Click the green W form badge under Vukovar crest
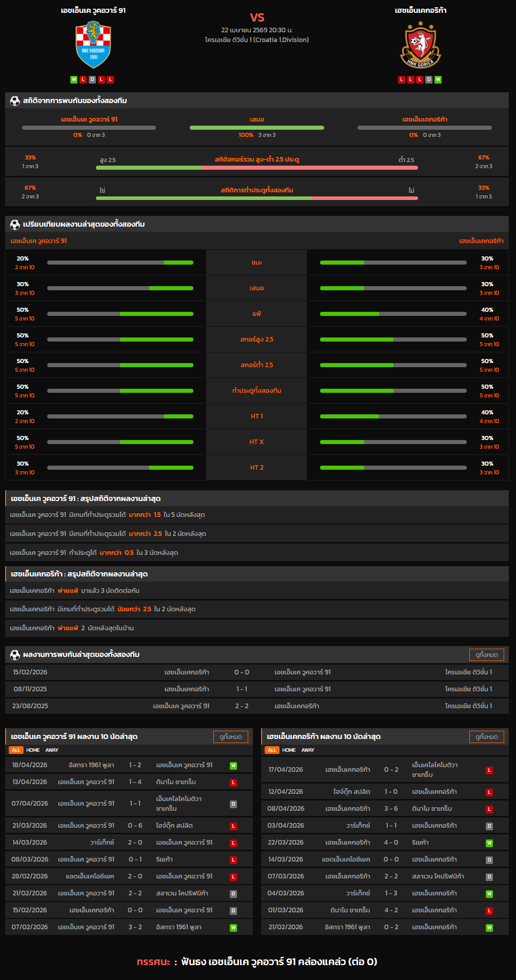Screen dimensions: 516x980 pyautogui.click(x=74, y=79)
